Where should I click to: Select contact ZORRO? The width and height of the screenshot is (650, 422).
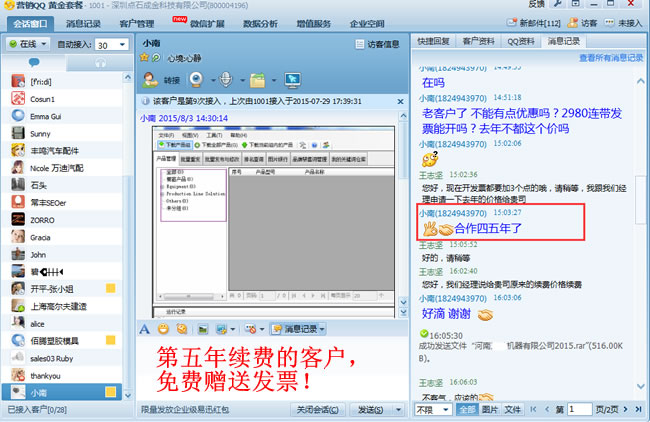62,220
